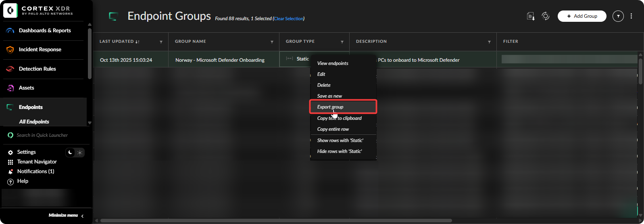Open the Settings gear icon
This screenshot has height=224, width=644.
(10, 153)
